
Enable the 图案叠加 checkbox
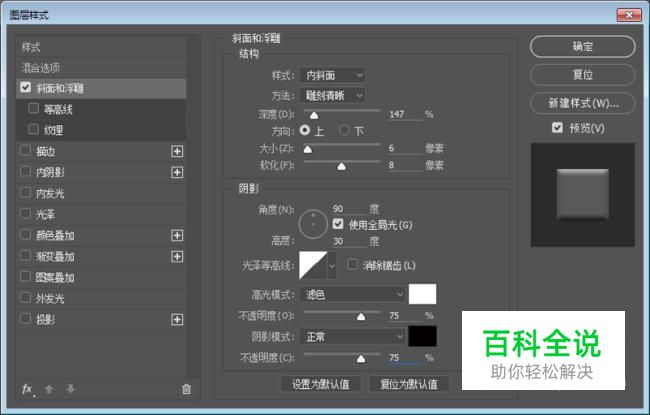pos(25,277)
